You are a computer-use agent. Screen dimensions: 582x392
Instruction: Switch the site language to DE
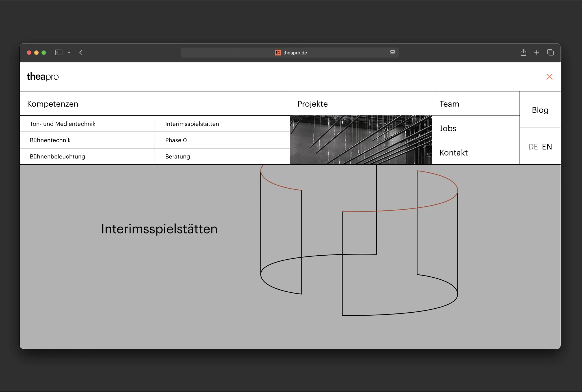533,146
